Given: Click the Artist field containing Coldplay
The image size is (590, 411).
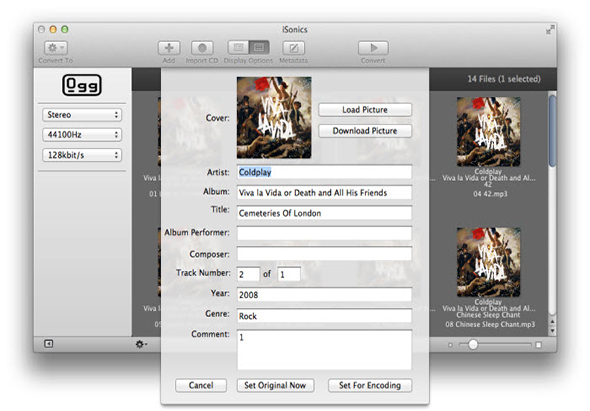Looking at the screenshot, I should (324, 172).
